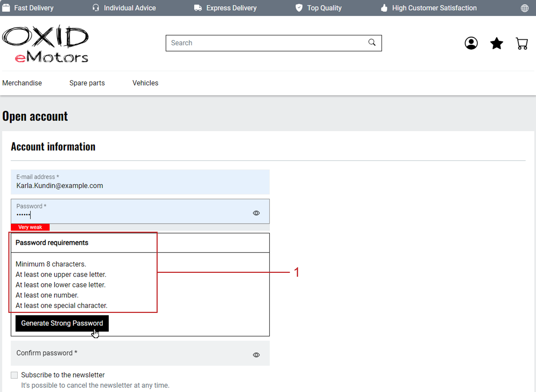Click the OXID eMotors logo
536x392 pixels.
tap(46, 44)
